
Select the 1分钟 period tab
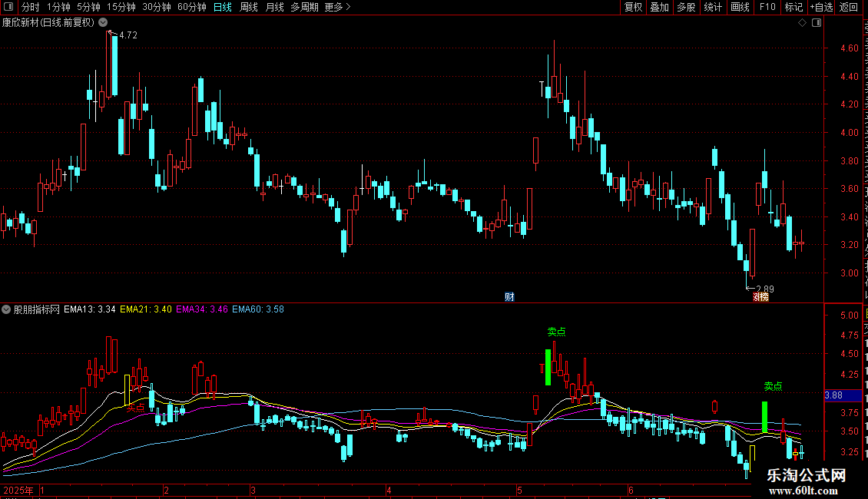(58, 7)
